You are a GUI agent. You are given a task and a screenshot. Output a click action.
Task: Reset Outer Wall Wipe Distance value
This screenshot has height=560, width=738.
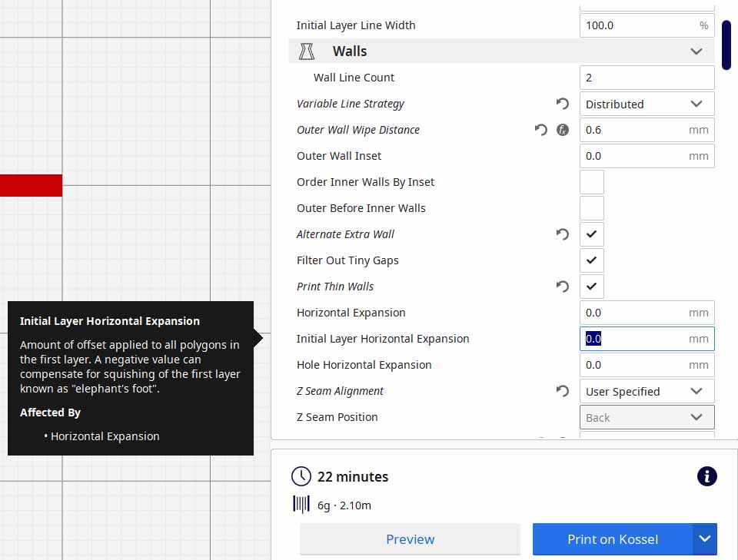(x=541, y=130)
